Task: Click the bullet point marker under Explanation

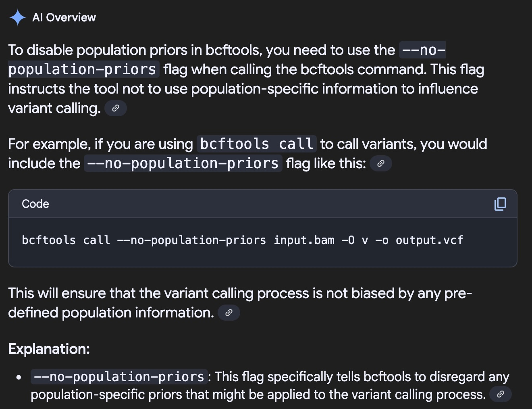Action: [19, 378]
